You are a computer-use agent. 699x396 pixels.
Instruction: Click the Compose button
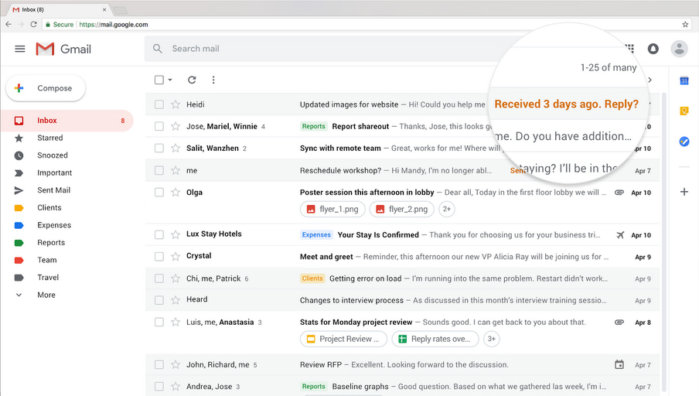coord(45,88)
